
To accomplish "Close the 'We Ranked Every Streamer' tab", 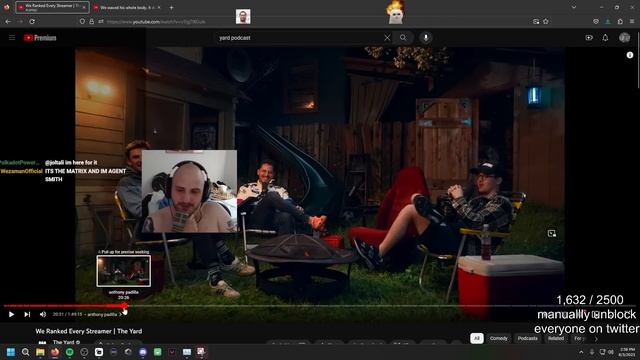I will pyautogui.click(x=84, y=7).
